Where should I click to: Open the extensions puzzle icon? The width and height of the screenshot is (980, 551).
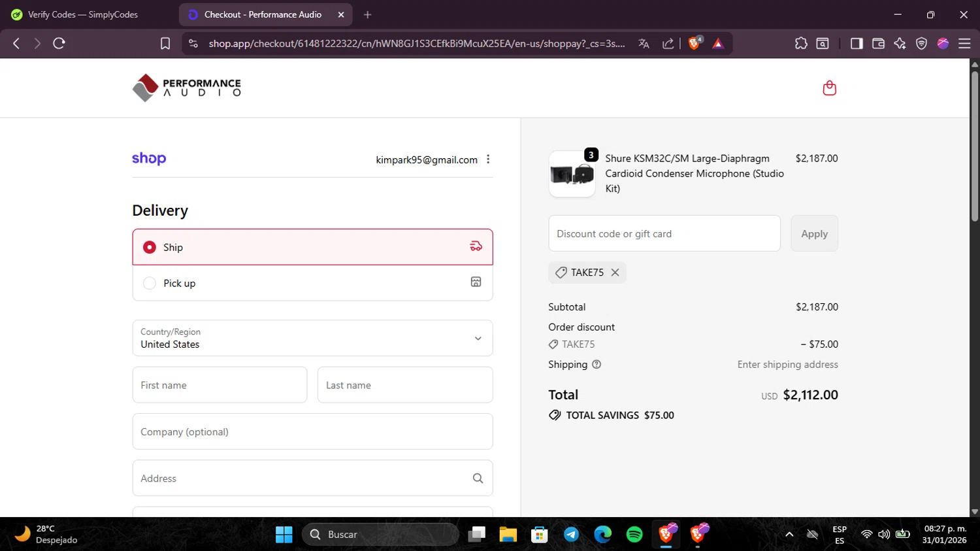[x=801, y=43]
